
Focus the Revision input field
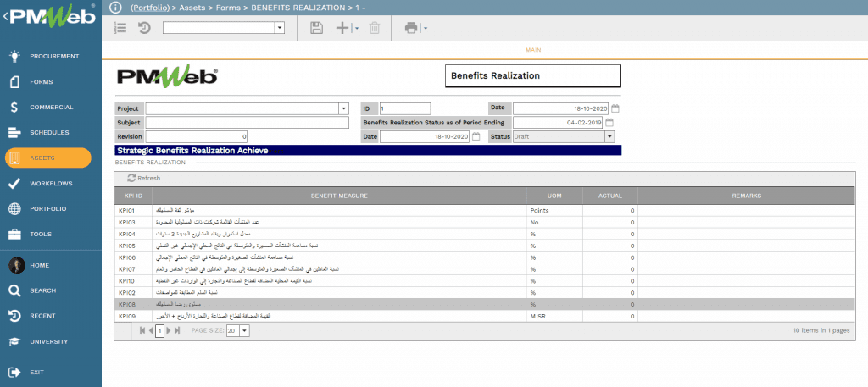(197, 136)
